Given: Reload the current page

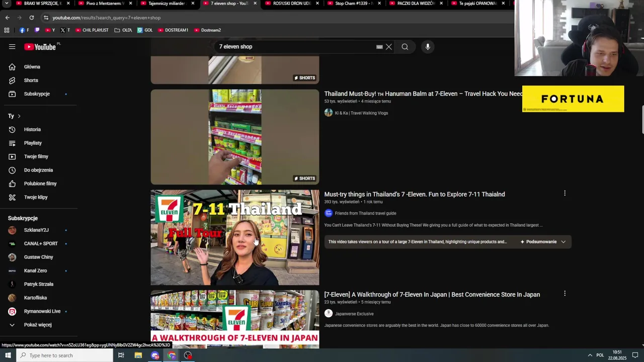Looking at the screenshot, I should [31, 18].
